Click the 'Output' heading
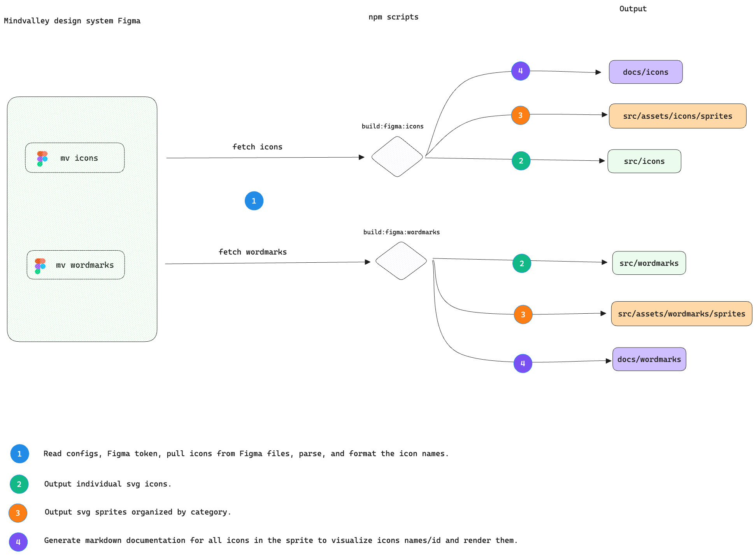This screenshot has width=756, height=555. (x=633, y=9)
